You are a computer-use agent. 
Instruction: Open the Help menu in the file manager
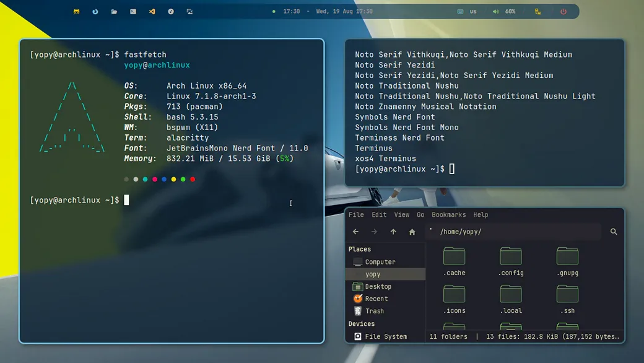pos(481,215)
